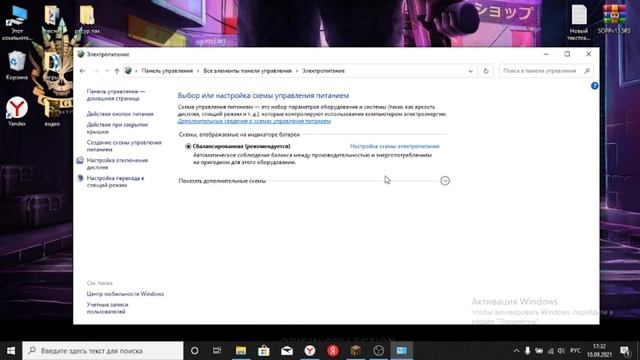Open 'Действие при закрытии крышки' link
Image resolution: width=640 pixels, height=360 pixels.
(x=117, y=128)
